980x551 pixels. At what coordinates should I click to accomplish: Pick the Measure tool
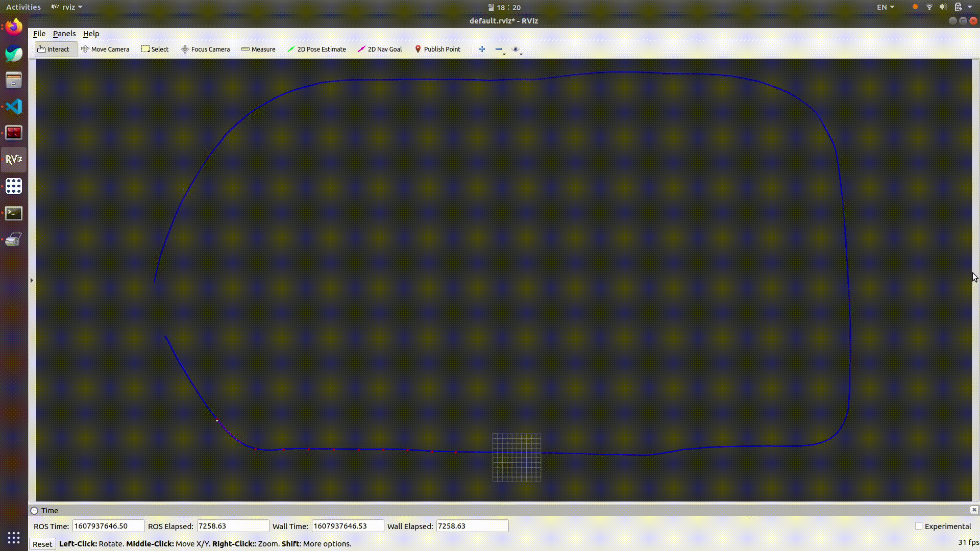pos(258,49)
